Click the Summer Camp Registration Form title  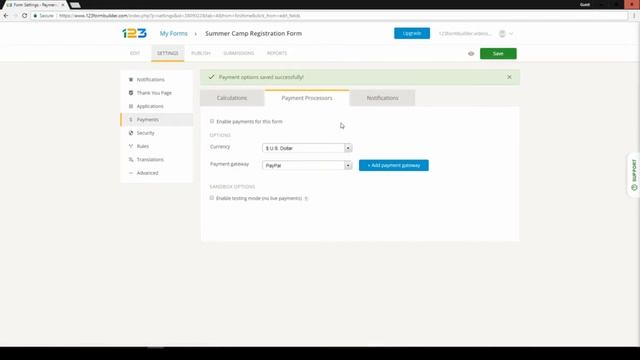[x=253, y=33]
